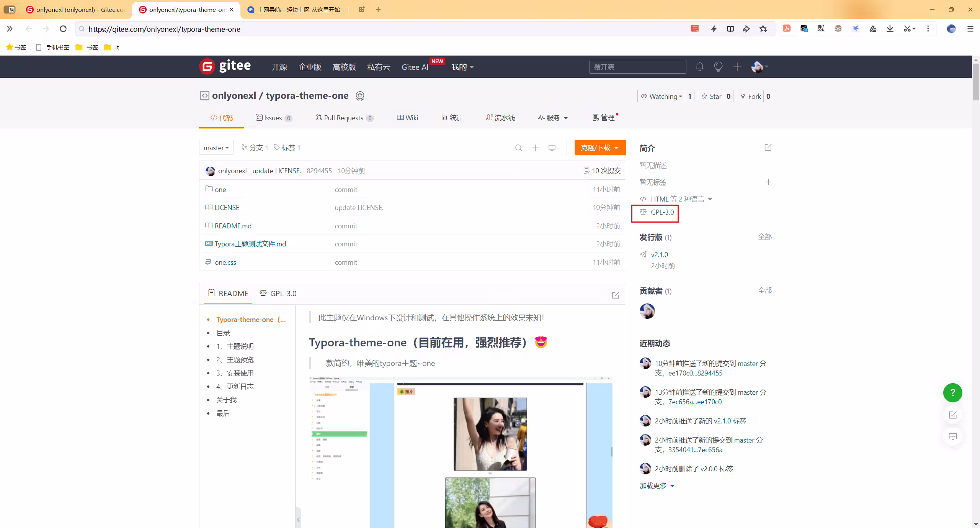Add a new file with plus icon
The image size is (980, 528).
(535, 148)
